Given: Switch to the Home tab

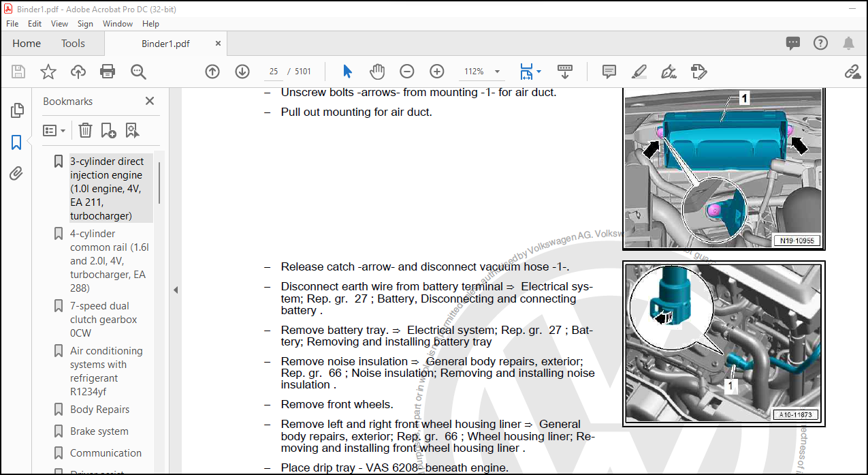Looking at the screenshot, I should (x=27, y=43).
